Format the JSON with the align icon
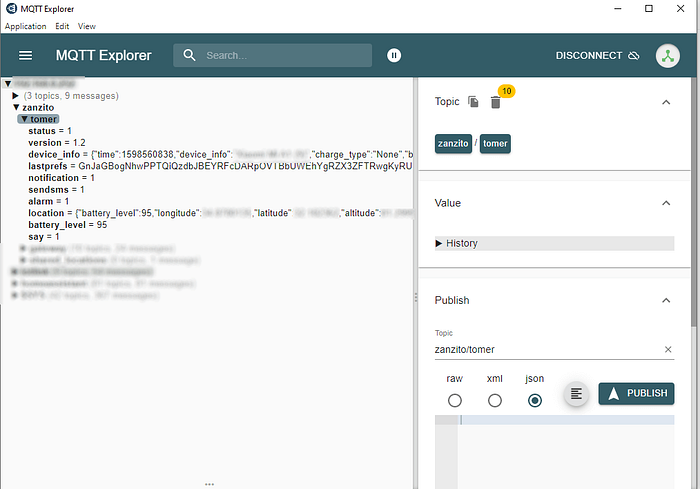 tap(576, 394)
